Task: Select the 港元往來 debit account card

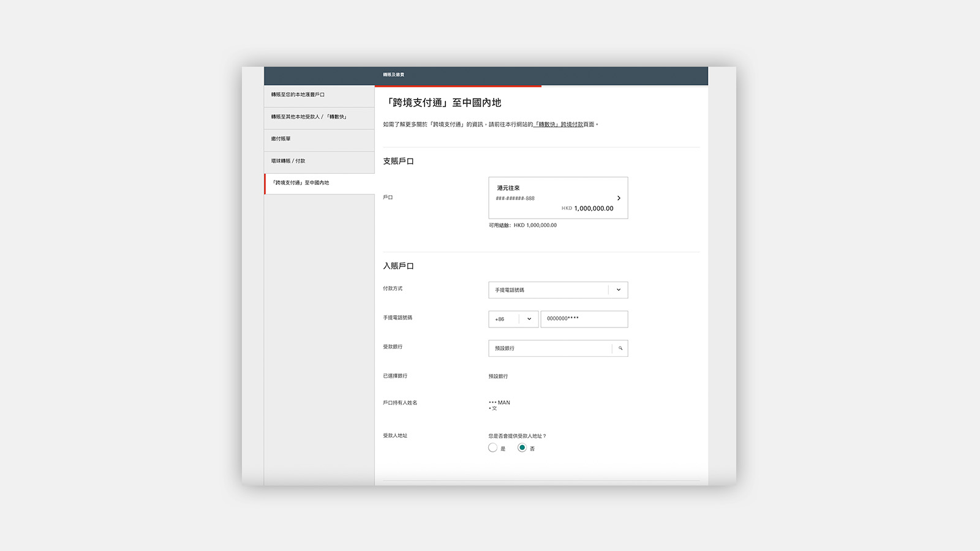Action: click(558, 198)
